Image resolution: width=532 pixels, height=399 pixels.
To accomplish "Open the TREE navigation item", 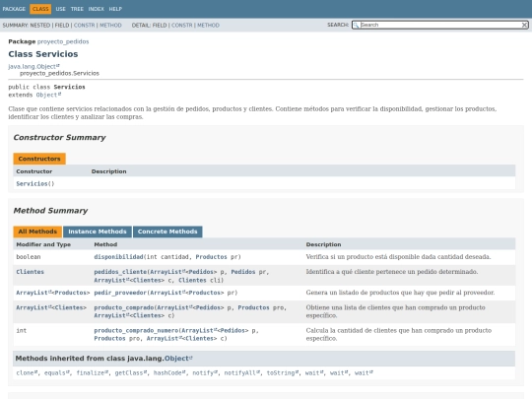I will point(77,9).
